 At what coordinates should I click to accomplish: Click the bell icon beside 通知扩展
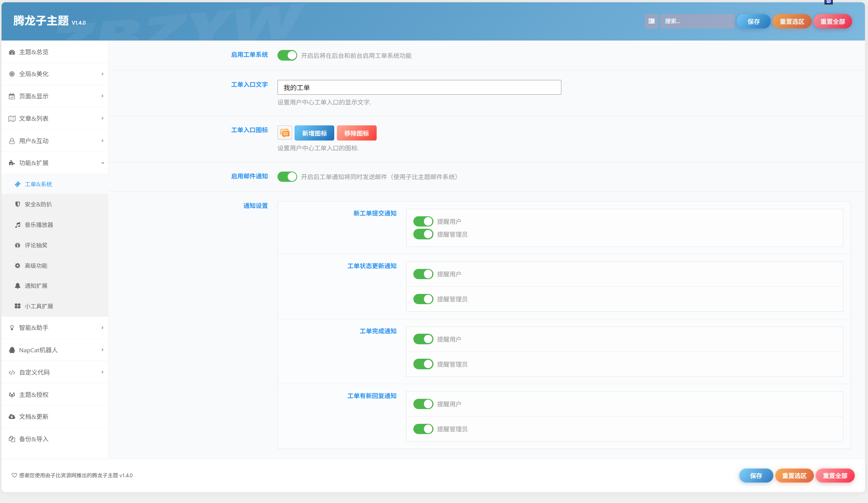coord(17,286)
